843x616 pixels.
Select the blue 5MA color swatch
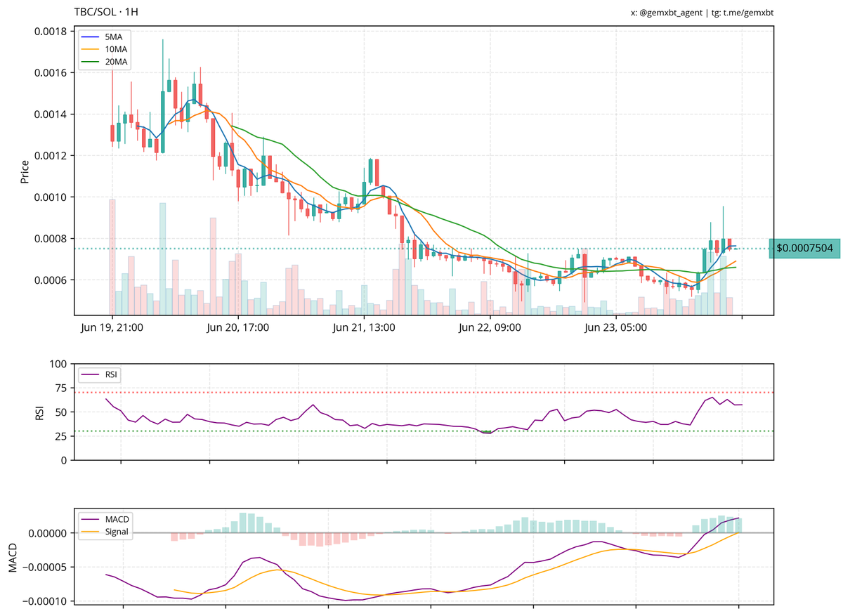[90, 36]
